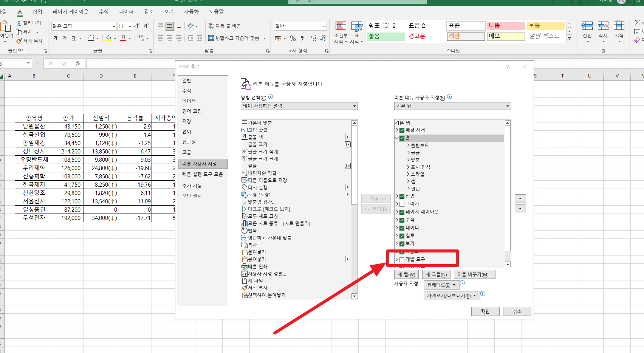This screenshot has height=353, width=644.
Task: Click the 새 탭 button
Action: coord(406,274)
